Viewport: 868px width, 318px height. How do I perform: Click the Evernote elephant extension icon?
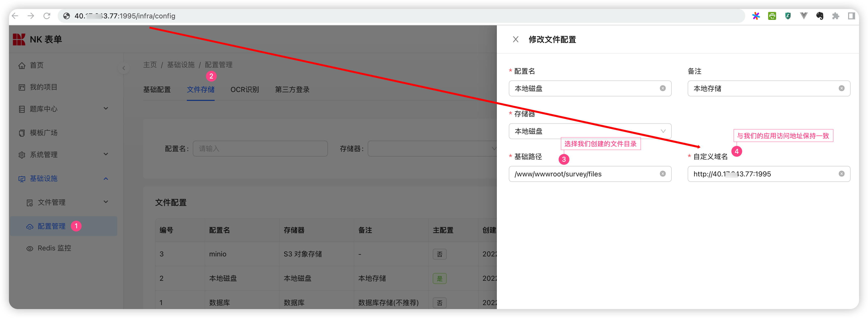(x=820, y=16)
